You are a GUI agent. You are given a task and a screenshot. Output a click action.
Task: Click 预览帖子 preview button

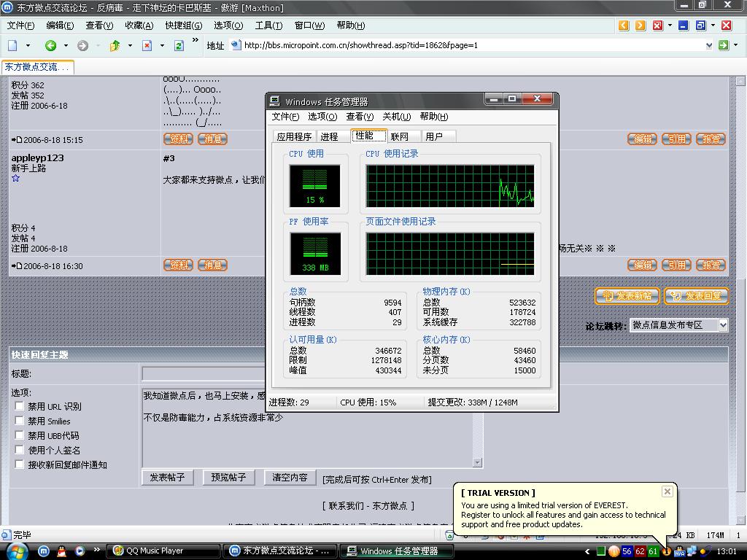pos(228,477)
